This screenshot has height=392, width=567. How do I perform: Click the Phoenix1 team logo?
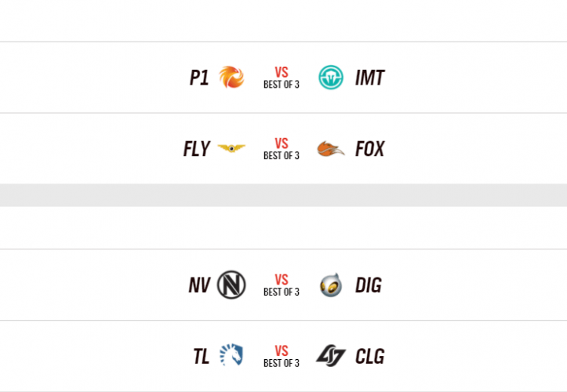(231, 78)
